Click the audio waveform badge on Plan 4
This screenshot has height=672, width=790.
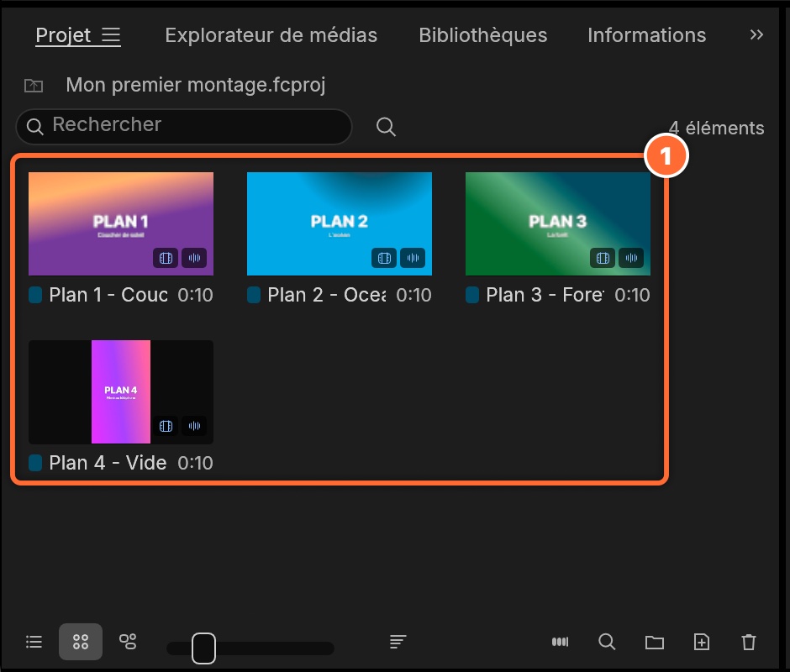[x=194, y=426]
